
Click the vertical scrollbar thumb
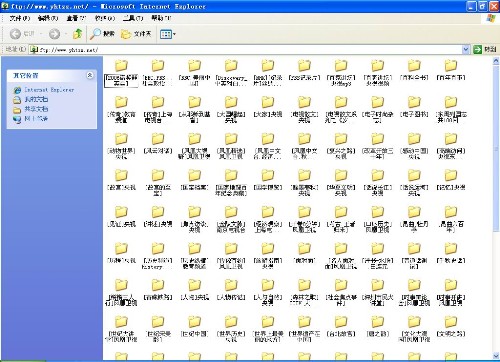[496, 148]
